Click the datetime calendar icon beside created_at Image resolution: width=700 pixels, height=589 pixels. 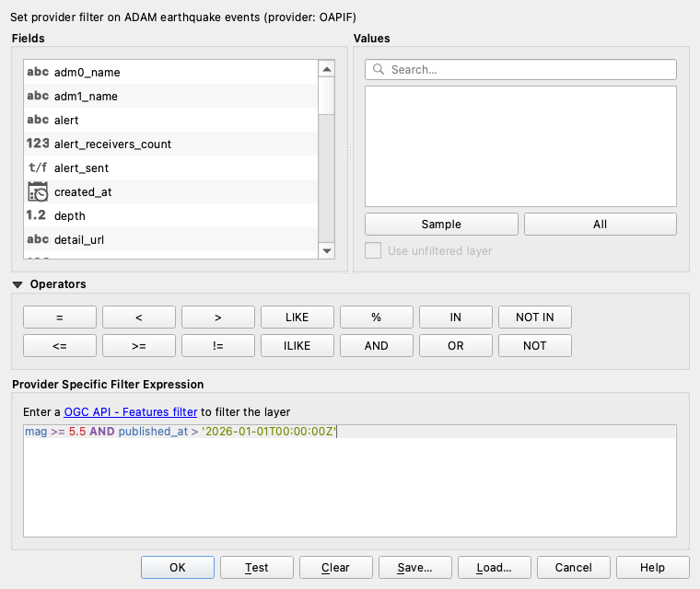(x=38, y=191)
